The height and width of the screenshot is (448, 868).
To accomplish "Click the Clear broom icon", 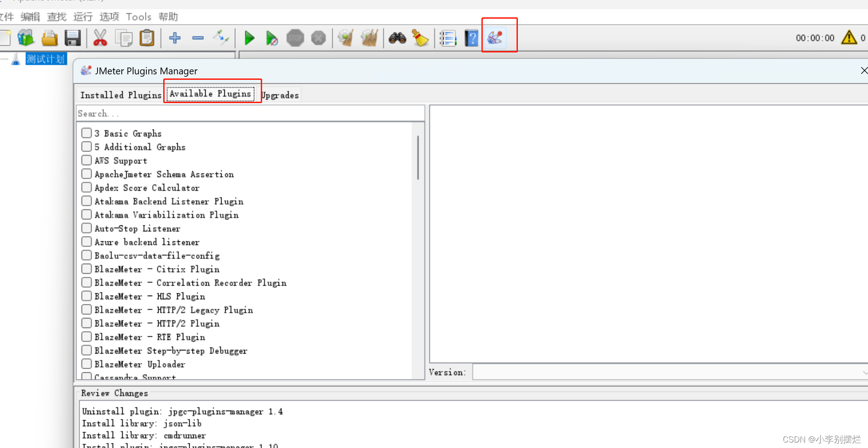I will coord(346,38).
